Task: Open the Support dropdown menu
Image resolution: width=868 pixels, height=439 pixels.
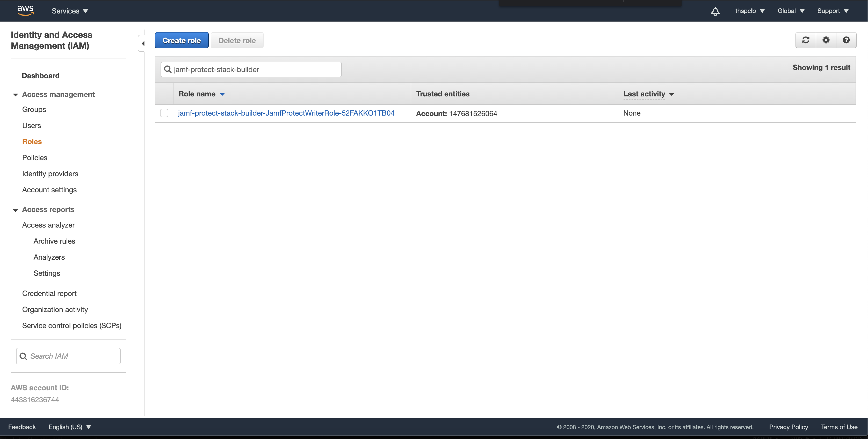Action: pyautogui.click(x=833, y=11)
